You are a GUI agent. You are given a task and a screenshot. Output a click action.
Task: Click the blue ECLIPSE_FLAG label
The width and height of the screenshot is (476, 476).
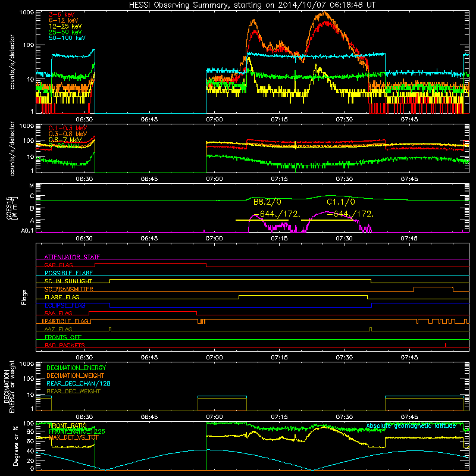coord(65,305)
